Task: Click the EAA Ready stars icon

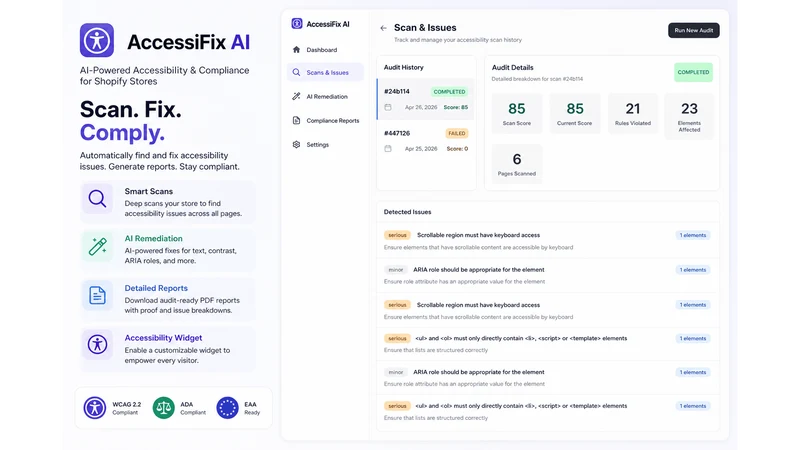Action: [x=228, y=408]
